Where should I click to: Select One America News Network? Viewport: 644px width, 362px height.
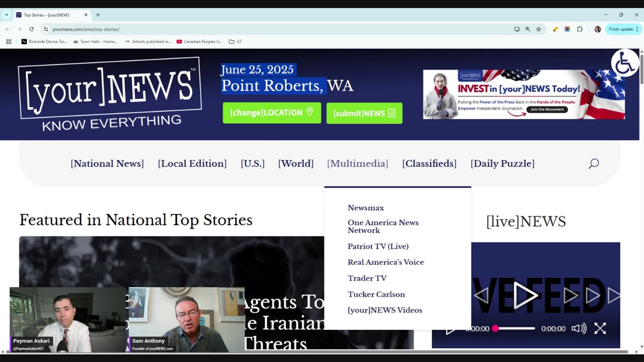[x=383, y=226]
